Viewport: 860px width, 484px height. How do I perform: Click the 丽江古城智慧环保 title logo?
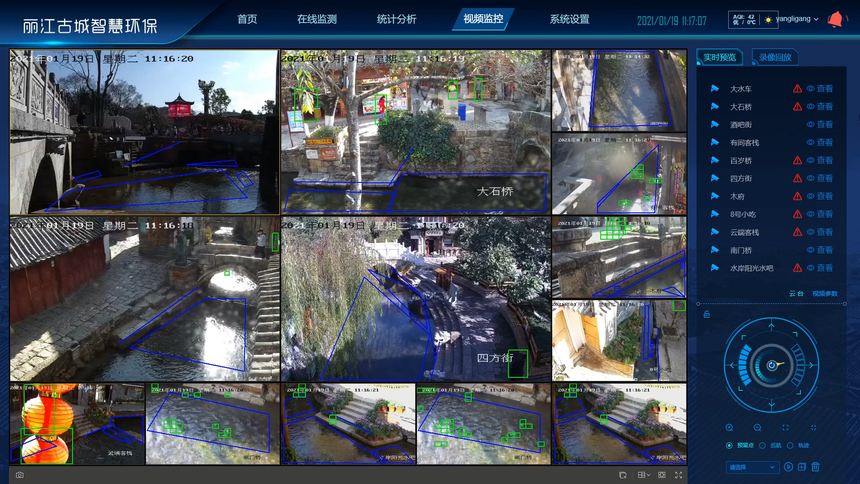[90, 26]
